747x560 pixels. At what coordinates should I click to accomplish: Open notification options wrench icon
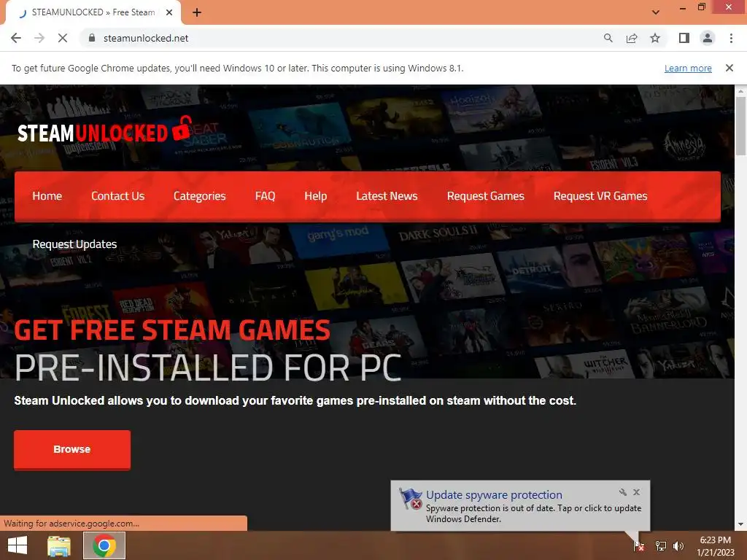[623, 492]
